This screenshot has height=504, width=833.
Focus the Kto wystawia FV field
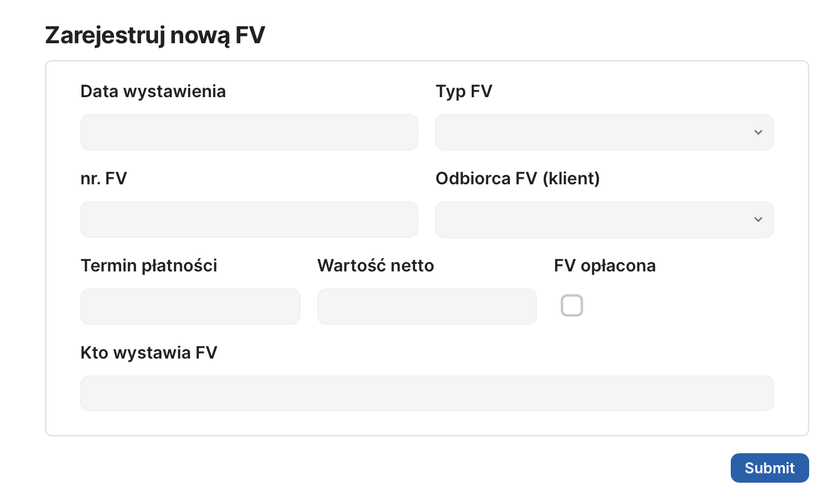(x=427, y=393)
